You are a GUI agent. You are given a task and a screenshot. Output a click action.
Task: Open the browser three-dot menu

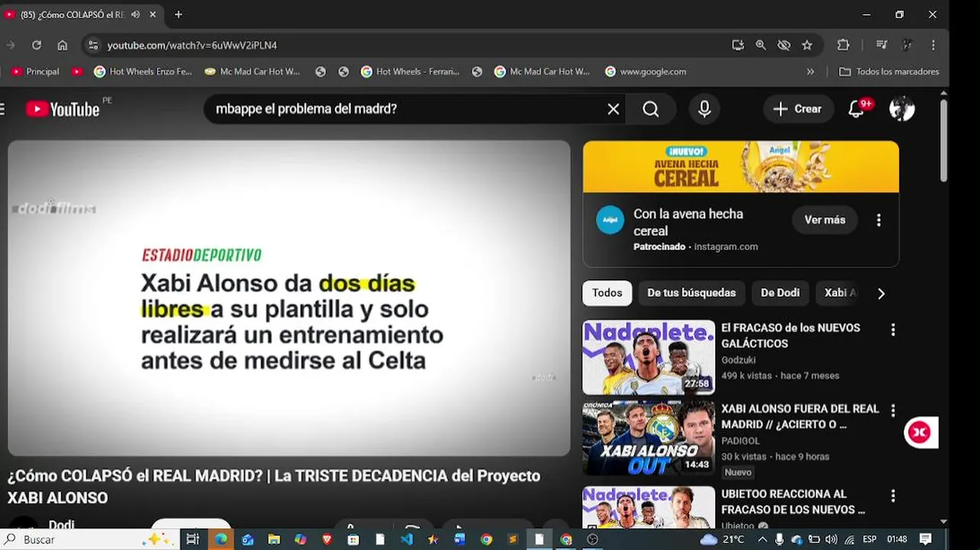(933, 45)
